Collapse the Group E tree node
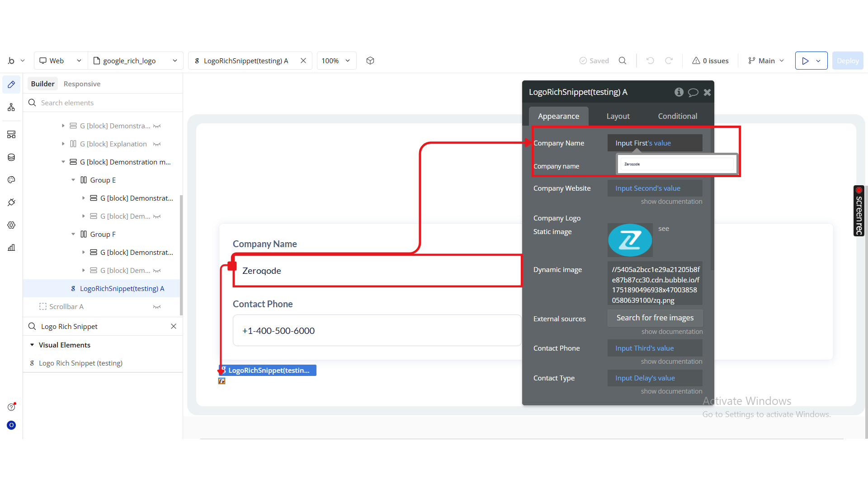Viewport: 868px width, 488px height. click(73, 180)
